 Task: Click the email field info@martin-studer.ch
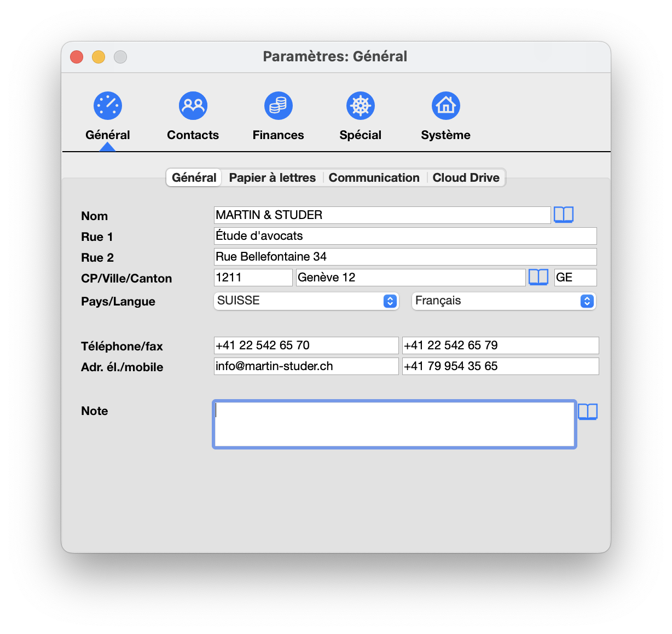[306, 366]
